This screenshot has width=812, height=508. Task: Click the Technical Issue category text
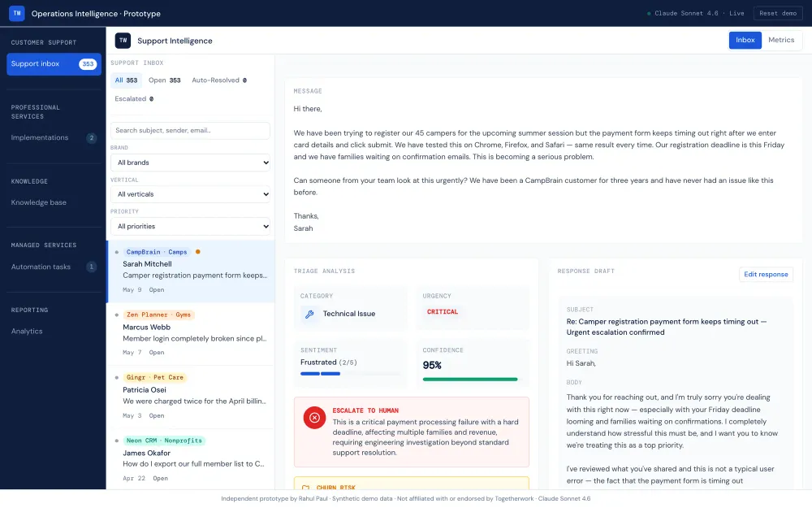349,314
